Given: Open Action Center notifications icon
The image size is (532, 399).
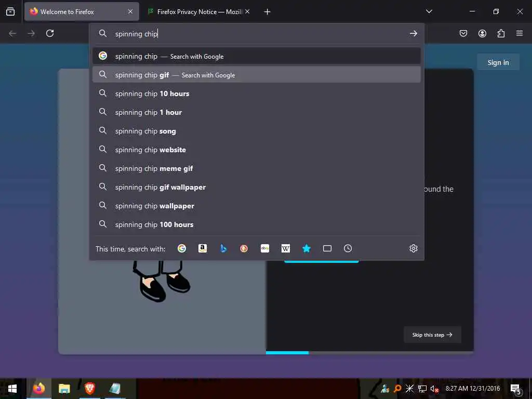Looking at the screenshot, I should (x=515, y=389).
